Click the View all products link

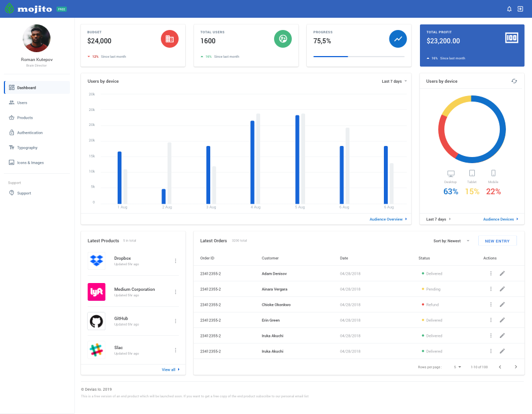point(170,370)
